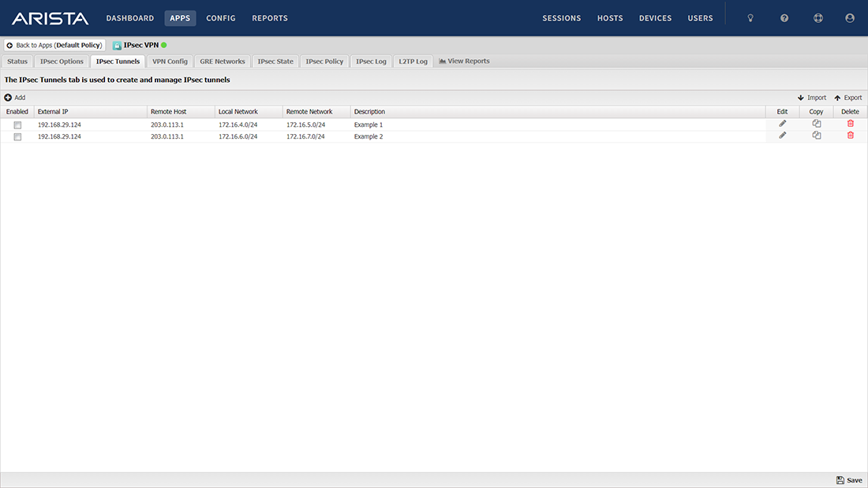
Task: Click the Example 1 description cell
Action: (x=558, y=125)
